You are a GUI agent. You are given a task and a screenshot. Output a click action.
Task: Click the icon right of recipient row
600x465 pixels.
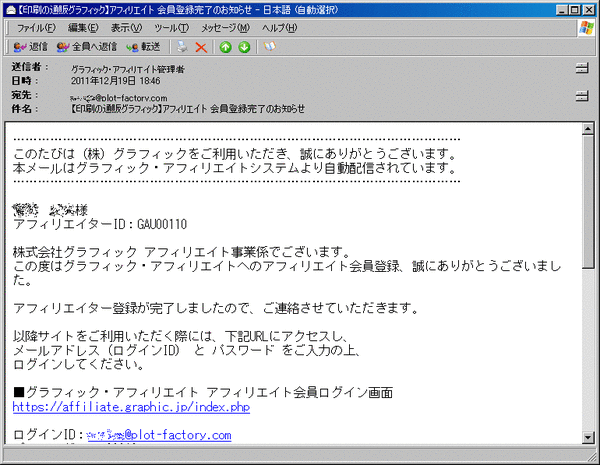point(582,96)
